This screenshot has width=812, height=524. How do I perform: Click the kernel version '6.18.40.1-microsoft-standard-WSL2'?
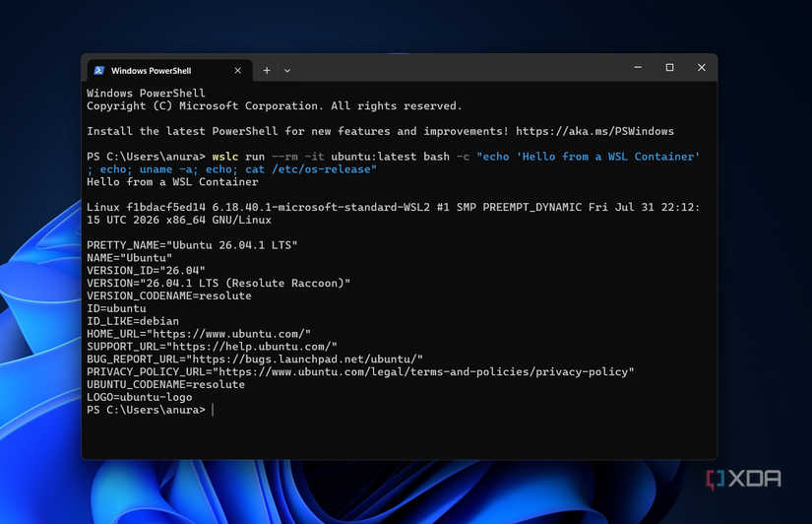coord(321,207)
